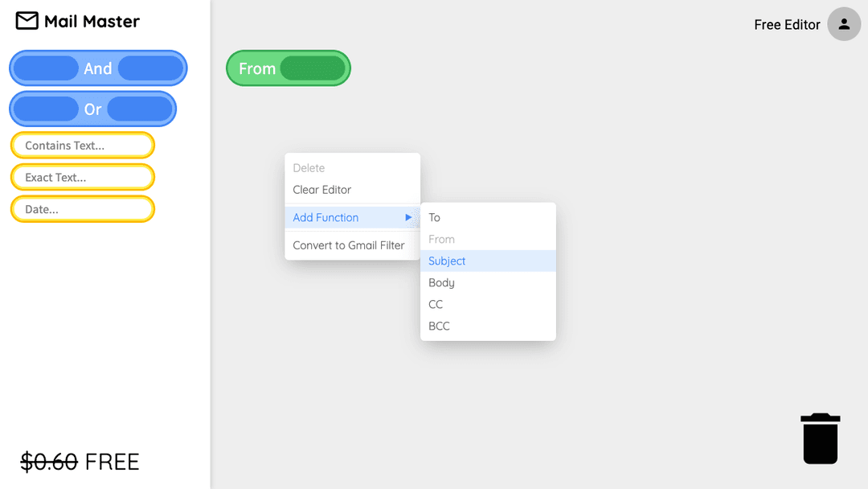This screenshot has height=489, width=868.
Task: Click the Exact Text field
Action: 83,177
